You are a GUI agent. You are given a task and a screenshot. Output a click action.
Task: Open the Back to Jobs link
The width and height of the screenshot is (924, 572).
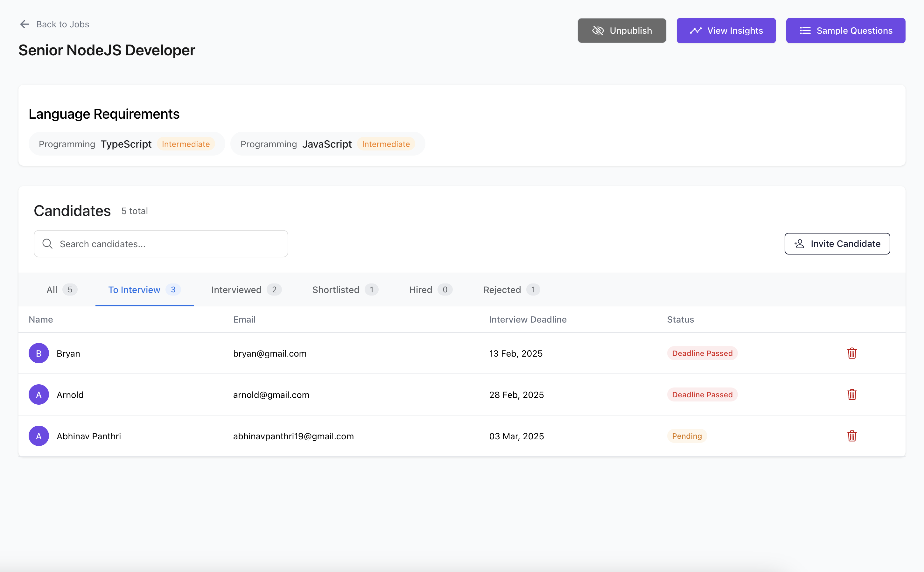[x=62, y=24]
